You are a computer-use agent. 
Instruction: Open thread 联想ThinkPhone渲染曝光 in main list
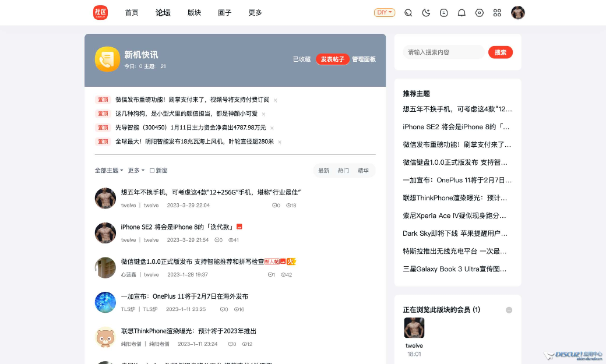pyautogui.click(x=189, y=331)
